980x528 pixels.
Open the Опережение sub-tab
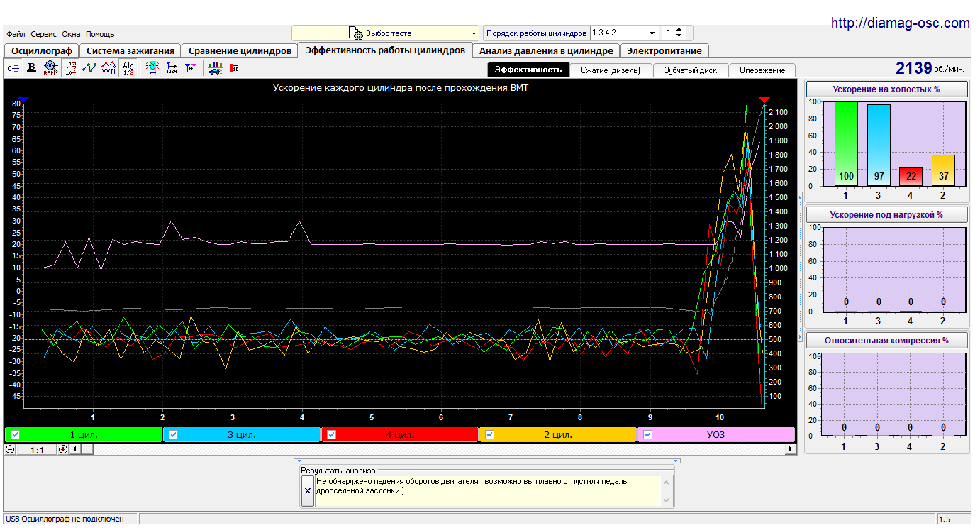click(x=762, y=70)
